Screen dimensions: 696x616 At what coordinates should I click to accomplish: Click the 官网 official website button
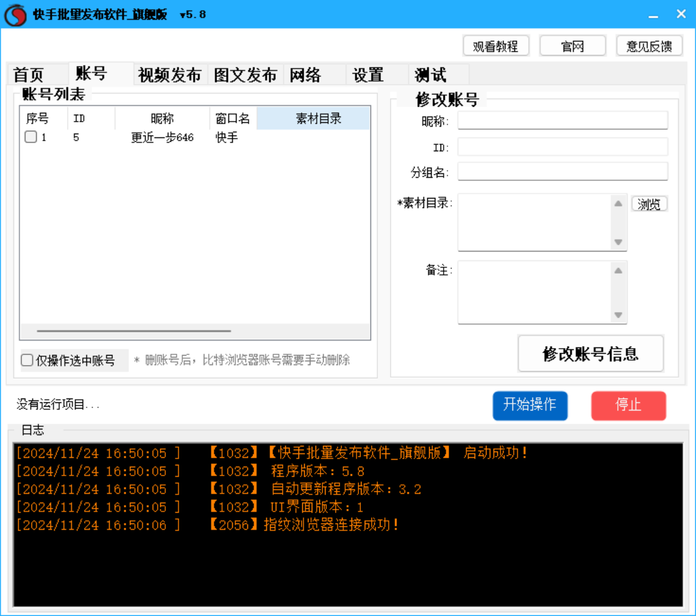tap(572, 46)
